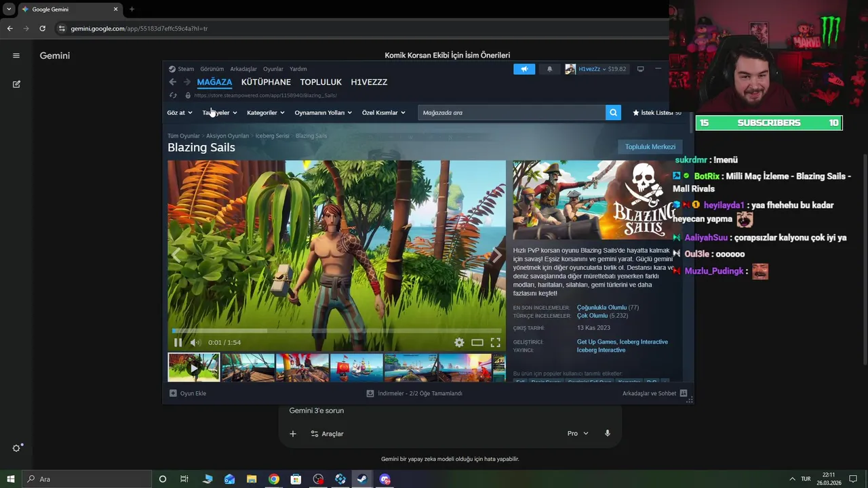Switch to the KÜTÜPHANE tab
The width and height of the screenshot is (868, 488).
tap(266, 82)
